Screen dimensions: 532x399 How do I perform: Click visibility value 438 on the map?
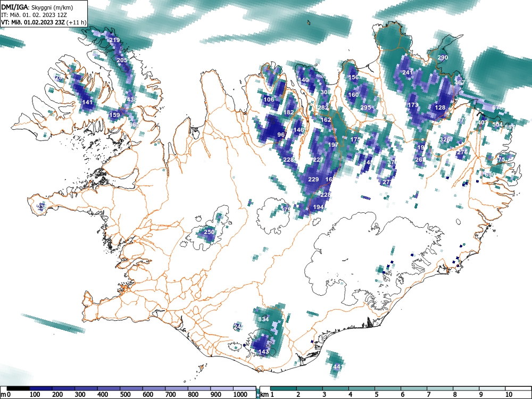(x=131, y=99)
